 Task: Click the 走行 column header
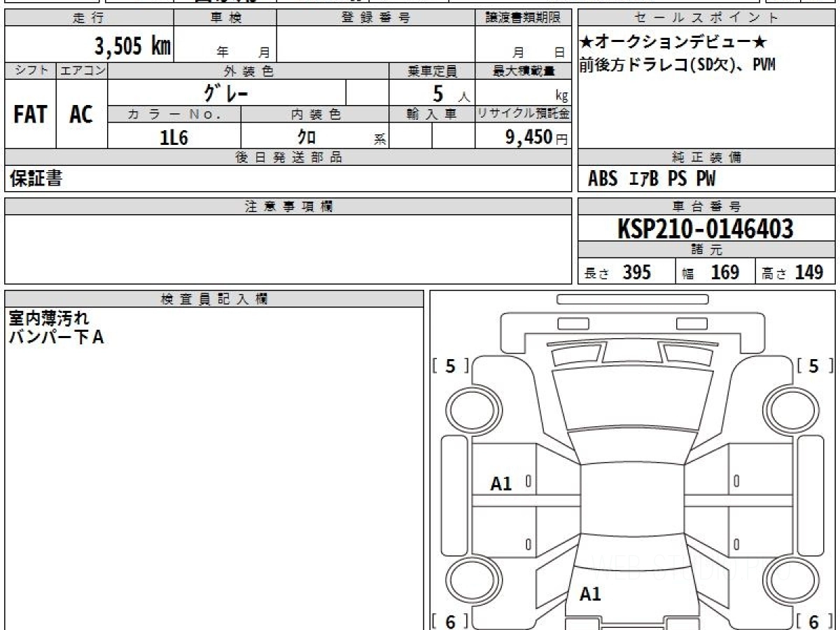[89, 18]
